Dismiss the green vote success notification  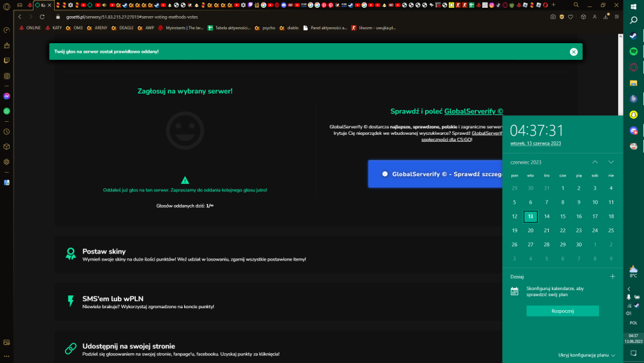tap(573, 52)
